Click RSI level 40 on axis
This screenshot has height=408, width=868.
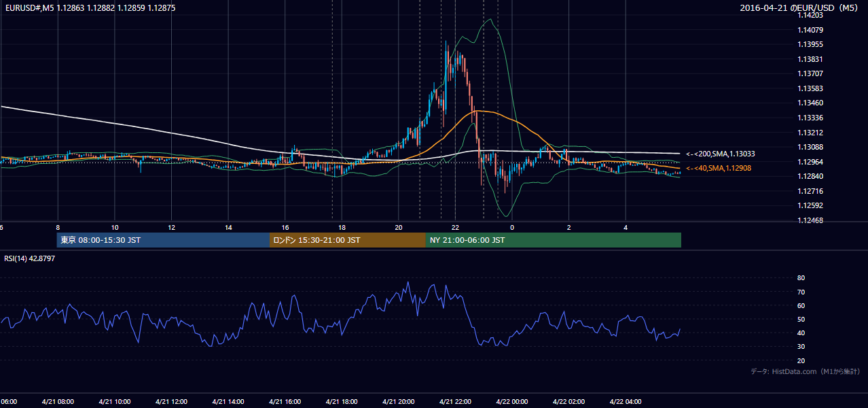pos(801,333)
